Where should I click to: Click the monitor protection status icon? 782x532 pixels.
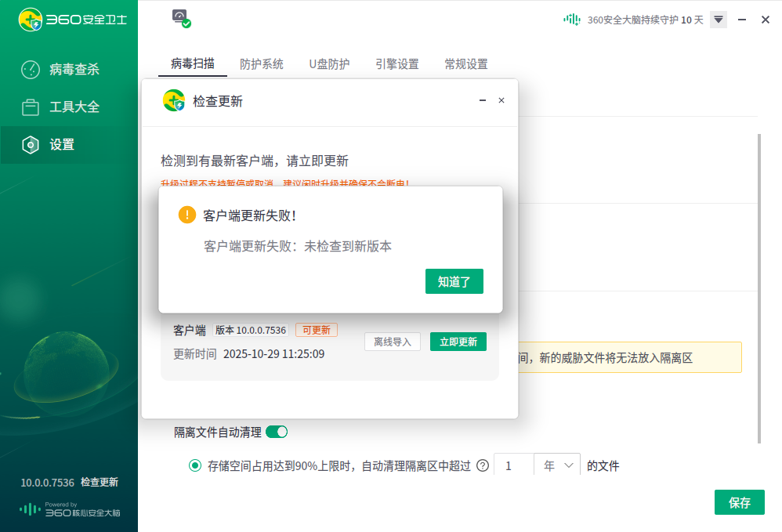tap(182, 19)
